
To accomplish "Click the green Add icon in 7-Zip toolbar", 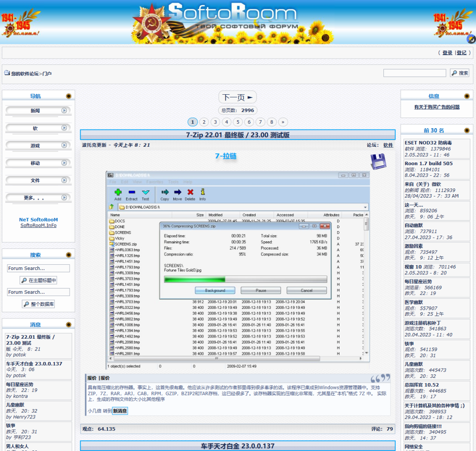I will click(118, 192).
